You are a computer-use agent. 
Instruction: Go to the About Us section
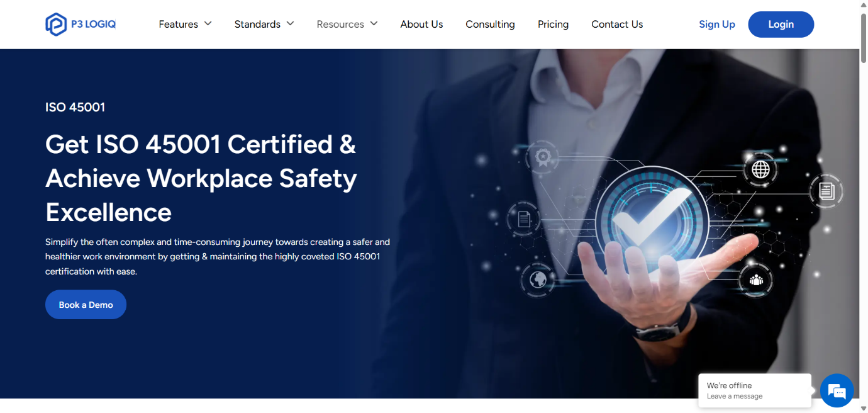point(421,24)
